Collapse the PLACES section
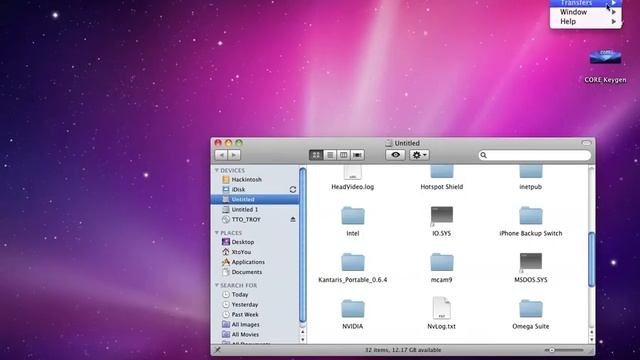Viewport: 640px width, 360px height. [217, 233]
